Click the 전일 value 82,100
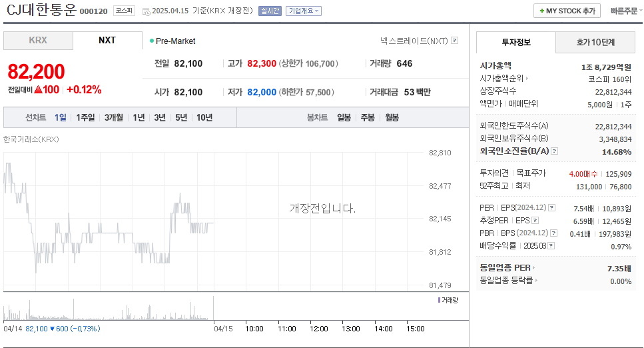Viewport: 644px width, 348px height. pos(188,64)
